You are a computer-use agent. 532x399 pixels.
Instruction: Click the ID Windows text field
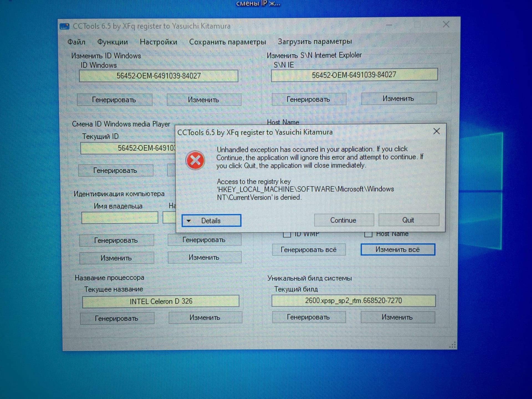click(x=158, y=76)
